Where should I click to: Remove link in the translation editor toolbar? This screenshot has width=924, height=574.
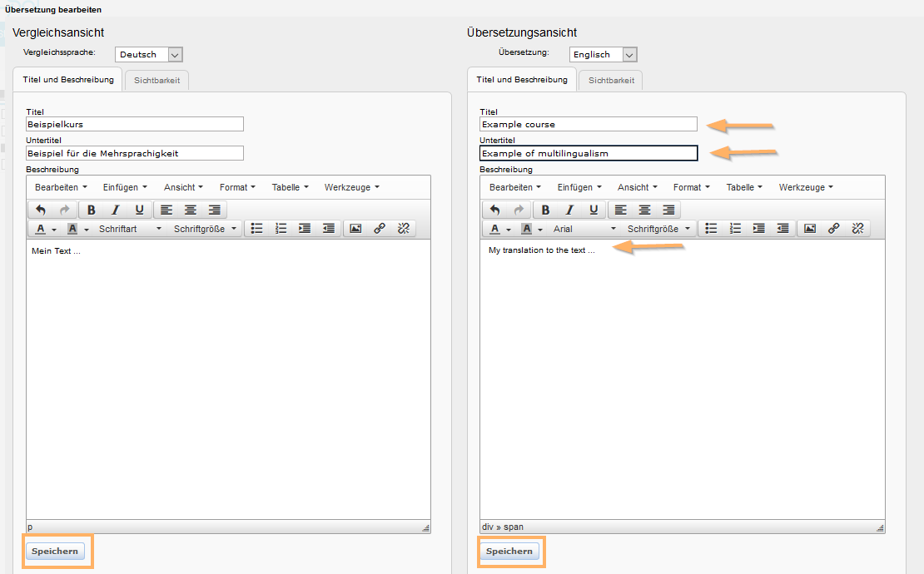[x=857, y=229]
